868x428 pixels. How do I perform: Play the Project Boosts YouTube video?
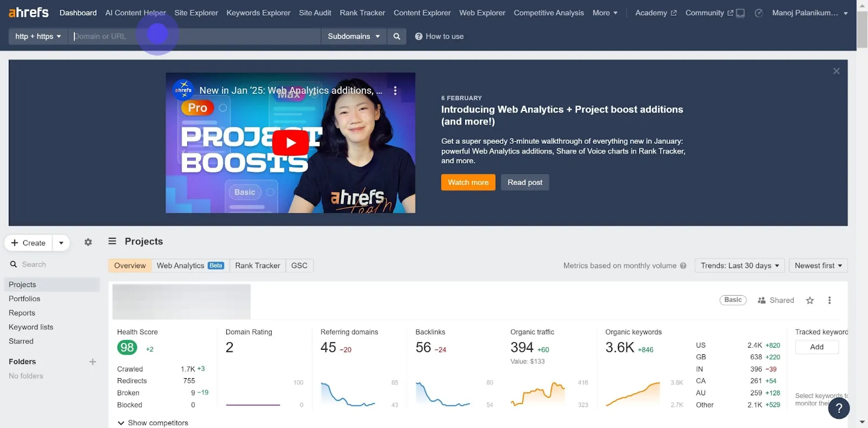point(290,143)
